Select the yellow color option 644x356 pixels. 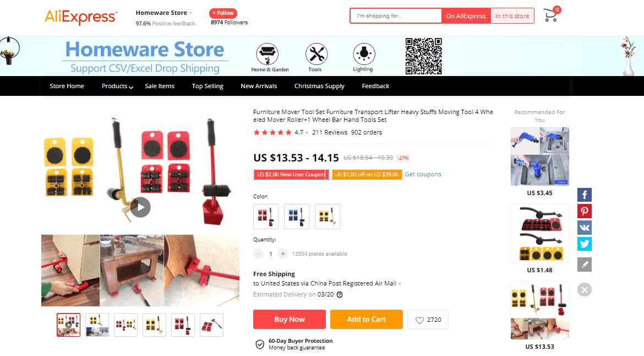[328, 216]
